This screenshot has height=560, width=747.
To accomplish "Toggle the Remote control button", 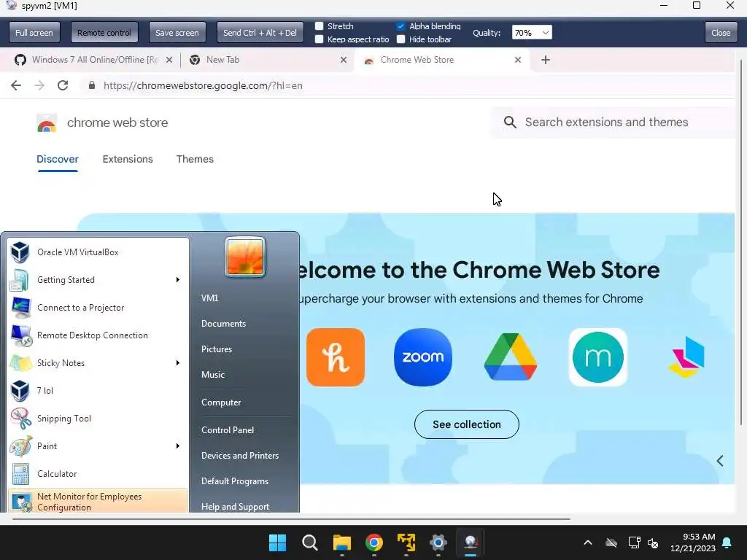I will 104,33.
